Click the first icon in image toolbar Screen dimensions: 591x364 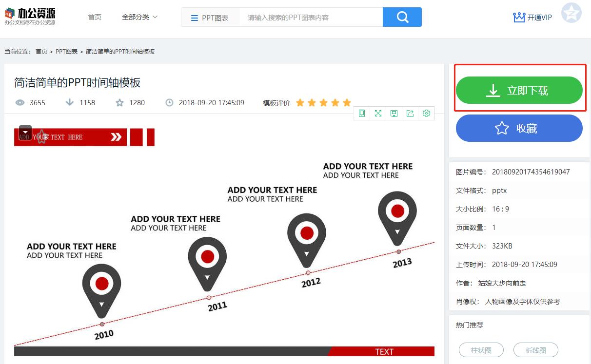tap(362, 114)
